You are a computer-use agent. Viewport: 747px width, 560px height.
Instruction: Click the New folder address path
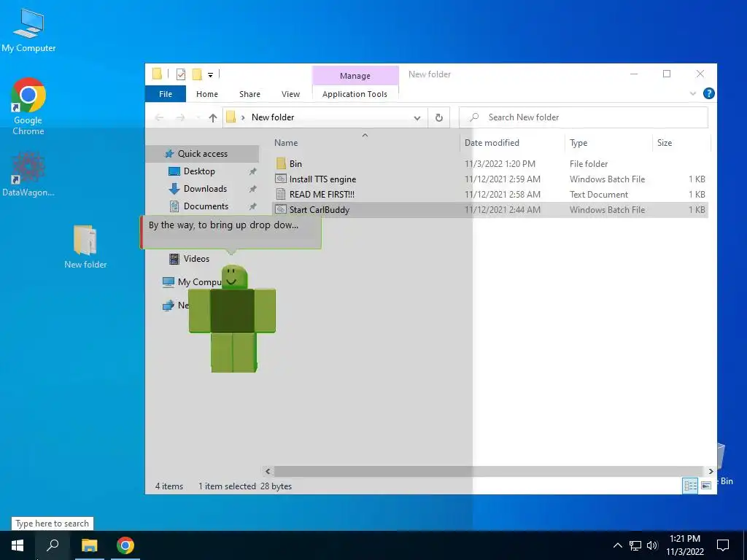click(273, 117)
